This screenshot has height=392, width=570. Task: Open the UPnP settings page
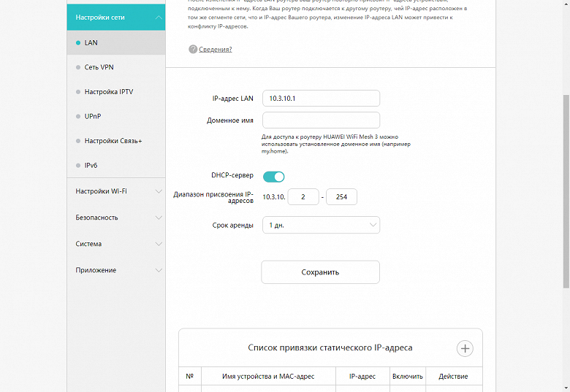pos(93,116)
